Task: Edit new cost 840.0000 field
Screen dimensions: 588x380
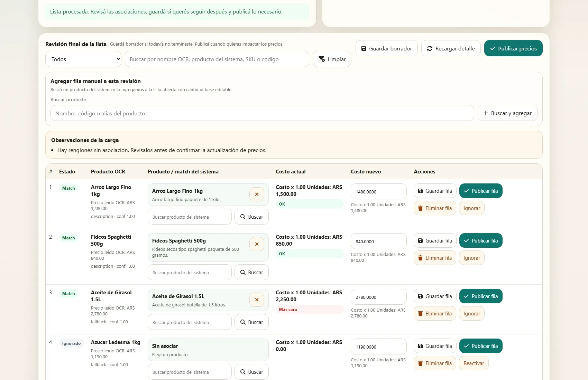Action: [x=379, y=241]
